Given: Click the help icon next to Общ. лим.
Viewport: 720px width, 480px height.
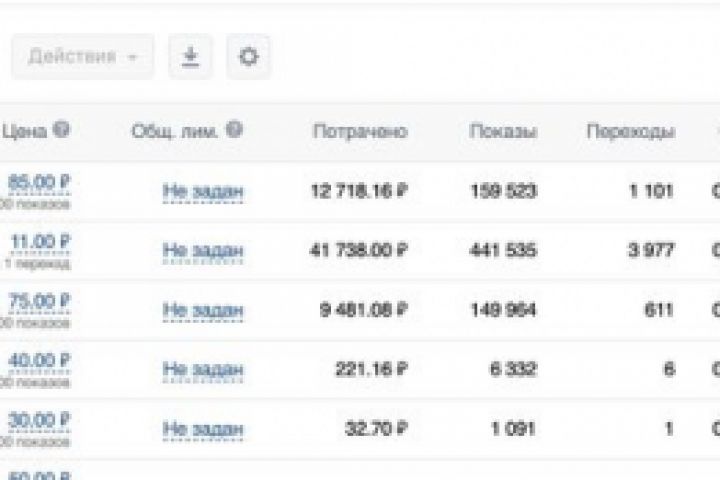Looking at the screenshot, I should [x=235, y=130].
